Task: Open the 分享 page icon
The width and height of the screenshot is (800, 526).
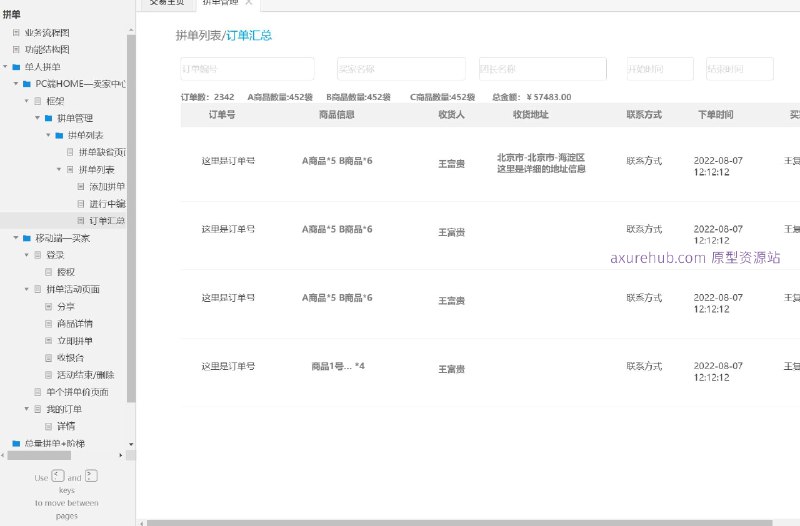Action: tap(48, 306)
